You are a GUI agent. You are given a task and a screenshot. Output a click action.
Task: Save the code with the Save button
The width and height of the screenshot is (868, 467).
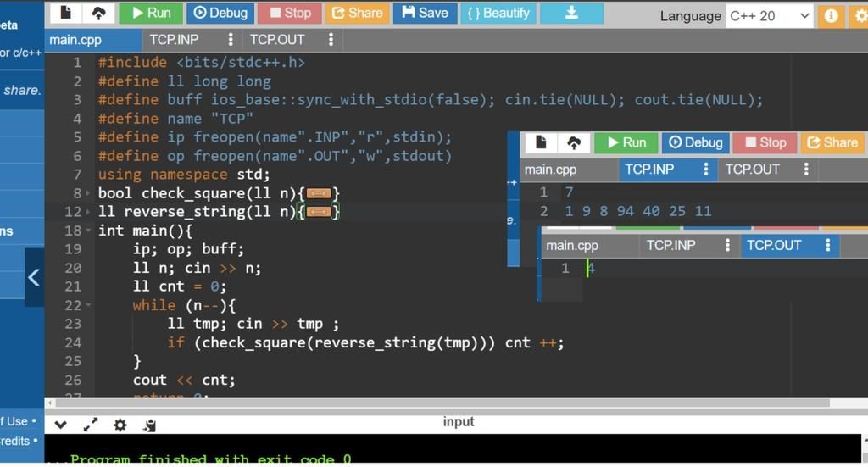tap(426, 13)
